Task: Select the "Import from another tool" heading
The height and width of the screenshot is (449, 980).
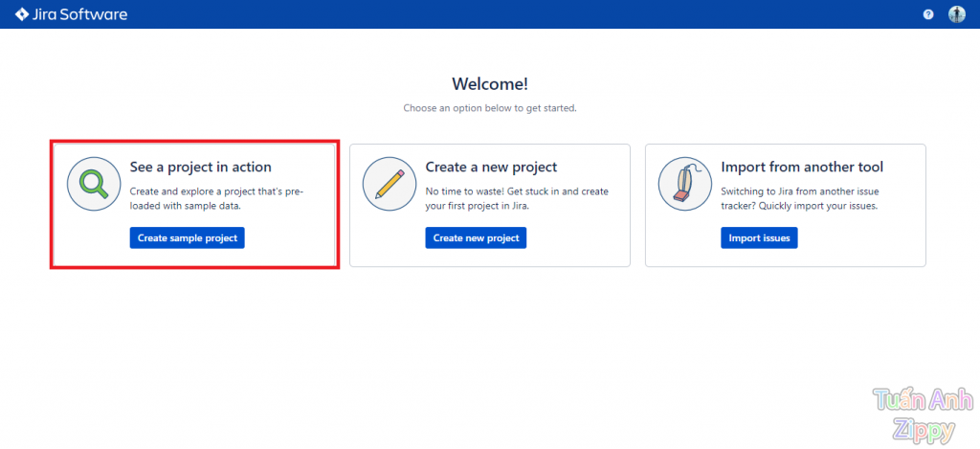Action: pos(802,168)
